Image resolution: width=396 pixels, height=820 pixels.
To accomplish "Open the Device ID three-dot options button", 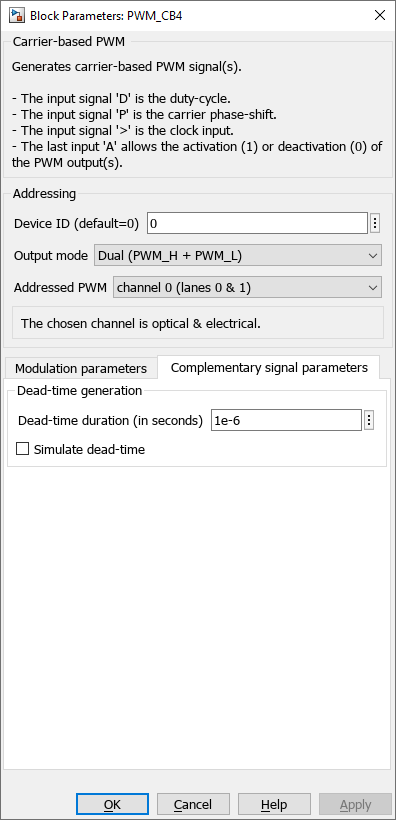I will [375, 223].
